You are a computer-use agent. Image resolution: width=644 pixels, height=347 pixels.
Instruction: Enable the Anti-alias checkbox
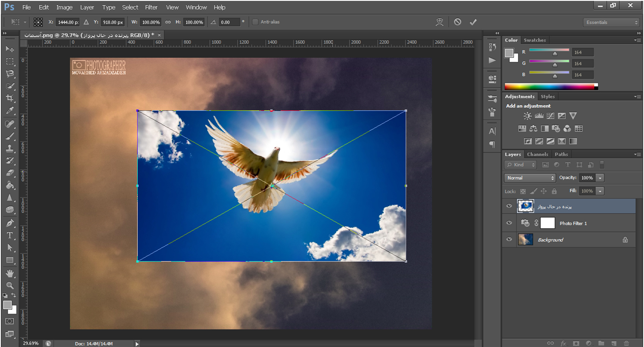point(255,22)
